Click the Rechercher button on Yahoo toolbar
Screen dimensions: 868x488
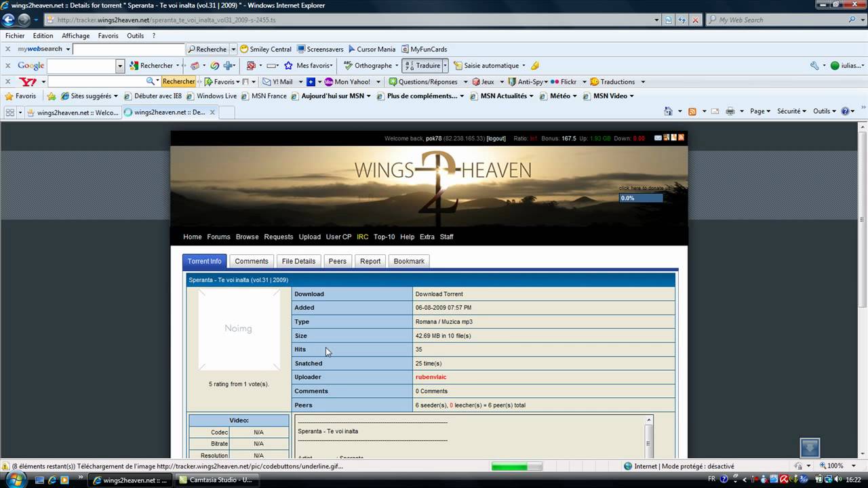(x=178, y=81)
